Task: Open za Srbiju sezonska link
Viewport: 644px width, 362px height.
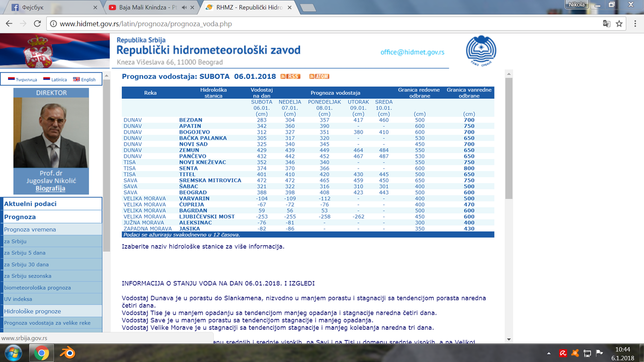Action: [51, 276]
